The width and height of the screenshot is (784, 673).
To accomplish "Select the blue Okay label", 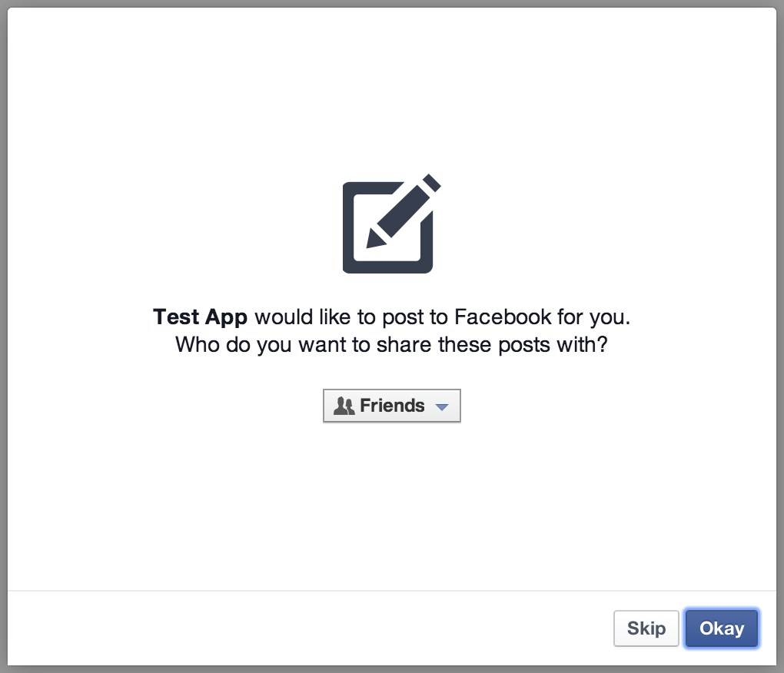I will [x=722, y=628].
